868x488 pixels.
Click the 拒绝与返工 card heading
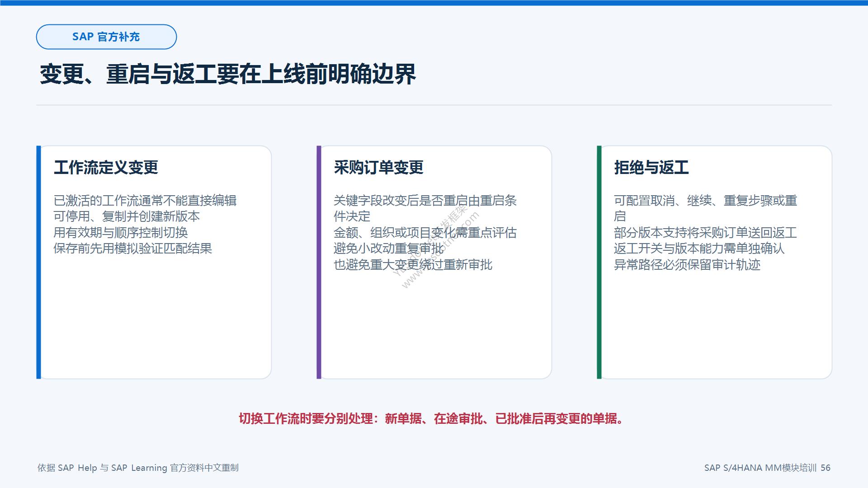tap(651, 168)
